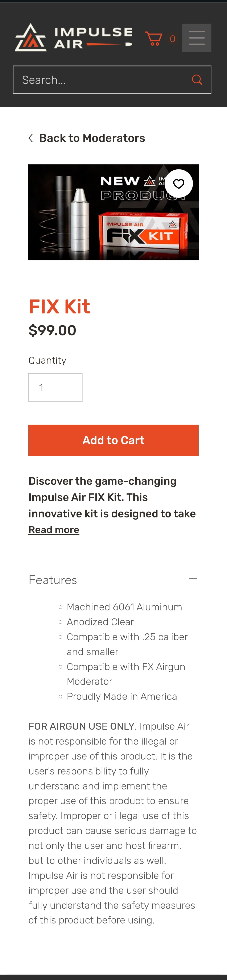Collapse the Features section minus icon
227x980 pixels.
coord(193,579)
